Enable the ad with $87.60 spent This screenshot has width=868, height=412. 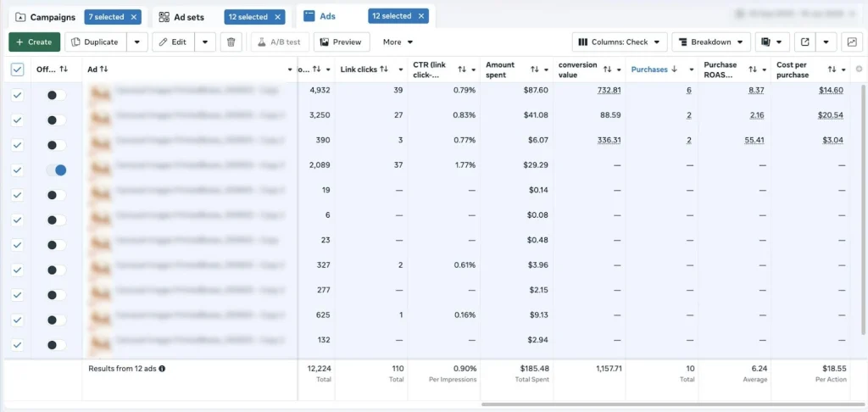coord(56,96)
